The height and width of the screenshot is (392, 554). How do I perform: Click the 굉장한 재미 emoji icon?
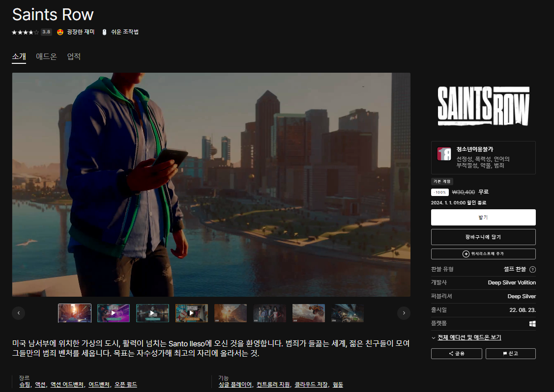(x=60, y=32)
